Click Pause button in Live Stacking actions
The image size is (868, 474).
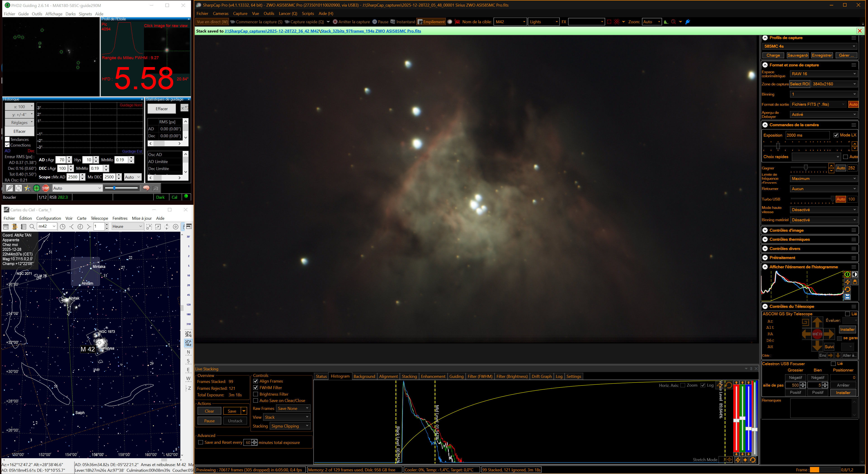click(209, 421)
